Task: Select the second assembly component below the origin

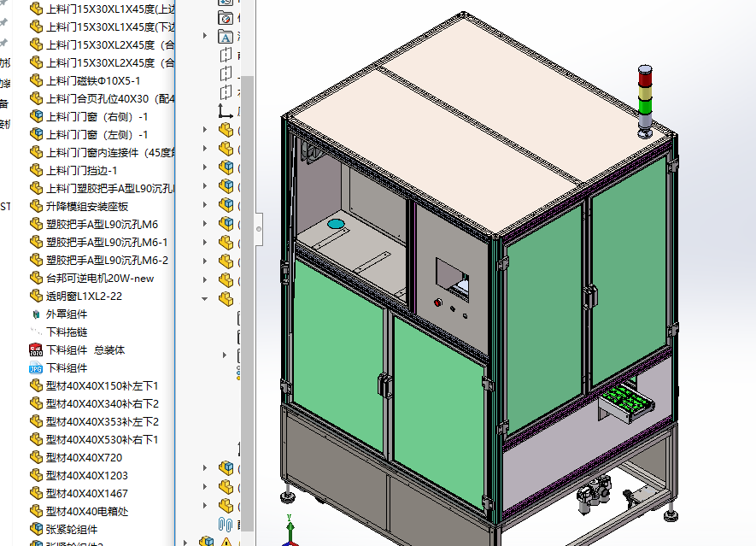Action: pyautogui.click(x=226, y=149)
